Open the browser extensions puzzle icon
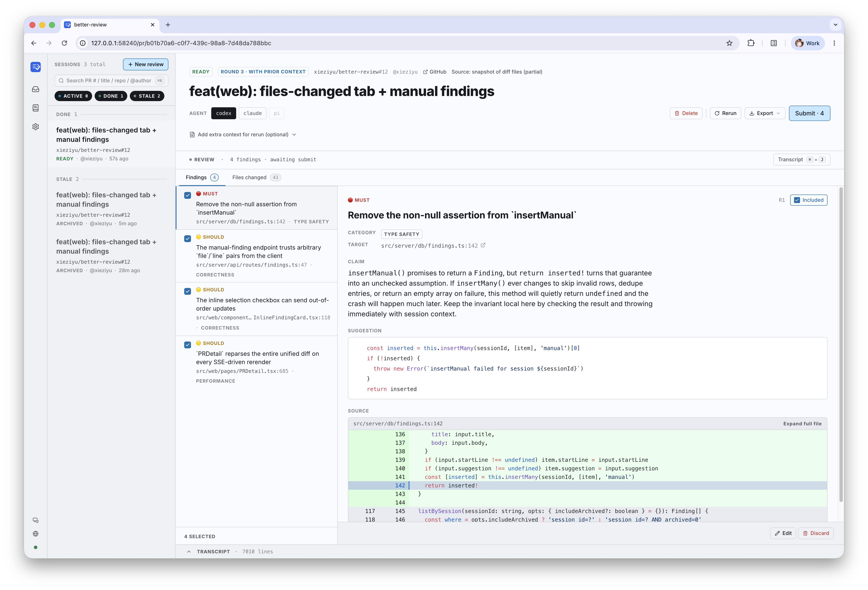This screenshot has width=868, height=590. [x=751, y=43]
